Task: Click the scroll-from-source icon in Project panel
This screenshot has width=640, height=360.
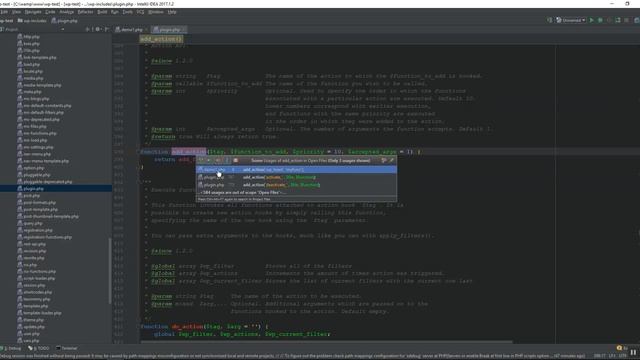Action: (88, 29)
